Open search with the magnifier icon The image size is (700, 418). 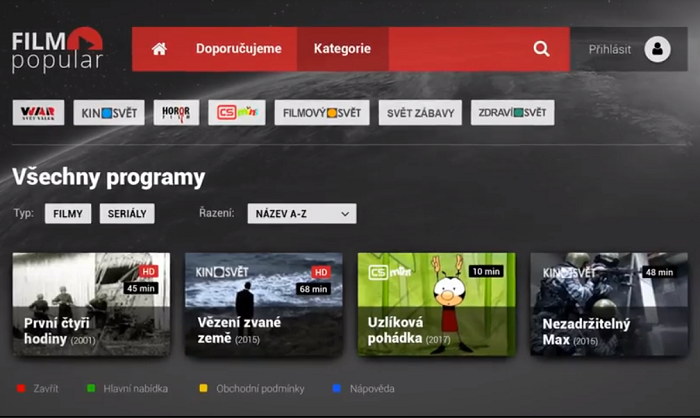tap(541, 49)
